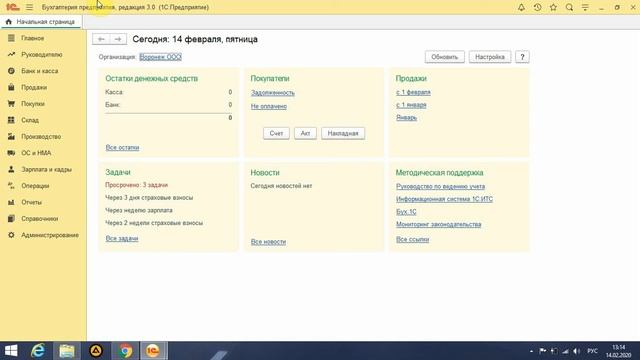Viewport: 640px width, 360px height.
Task: Navigate forward with right arrow button
Action: point(118,39)
